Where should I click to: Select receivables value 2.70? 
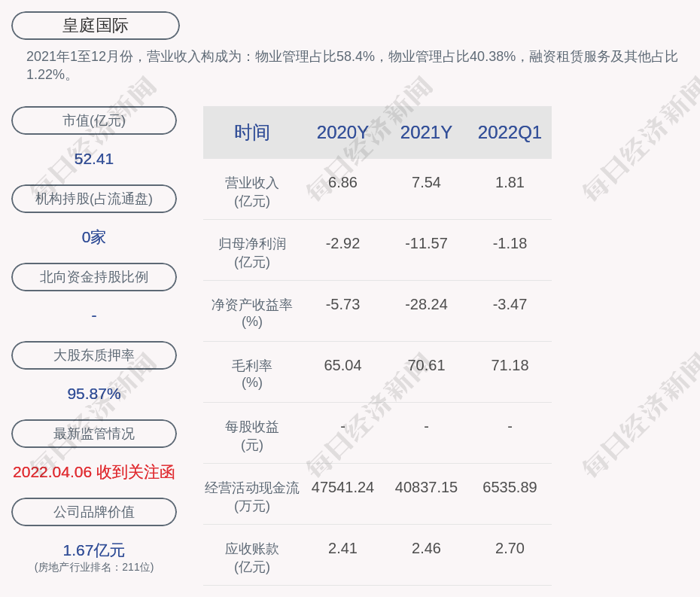click(x=510, y=548)
